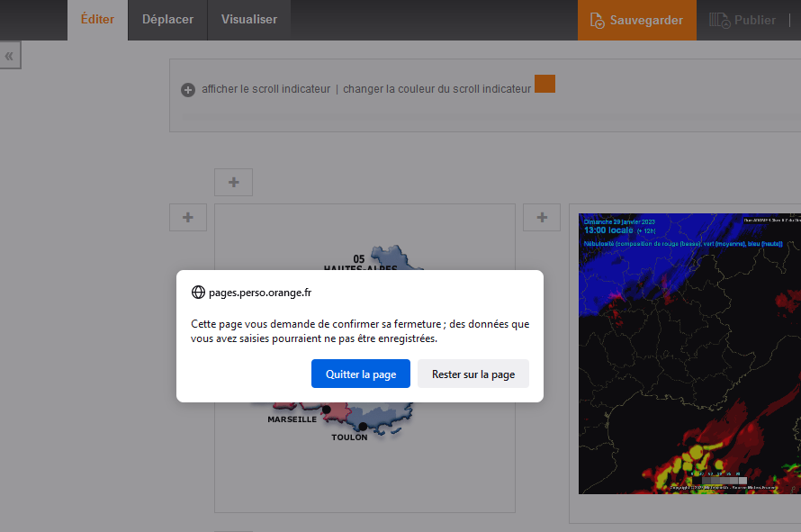
Task: Click the Publier button
Action: 743,20
